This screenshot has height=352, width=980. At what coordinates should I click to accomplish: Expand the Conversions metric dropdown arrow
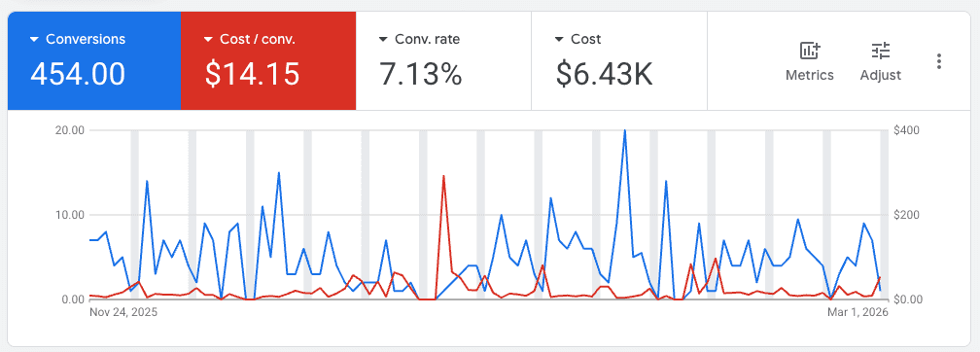coord(34,40)
